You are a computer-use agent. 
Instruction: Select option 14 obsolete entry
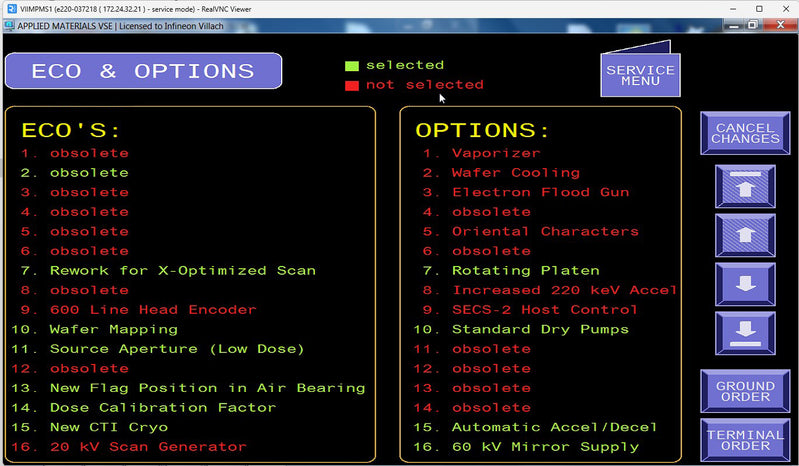[472, 407]
